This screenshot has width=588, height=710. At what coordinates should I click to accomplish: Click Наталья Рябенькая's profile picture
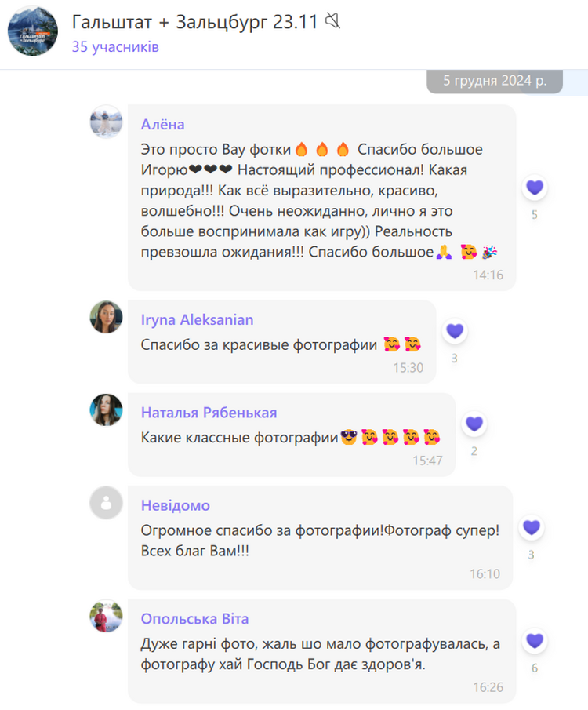pos(107,410)
